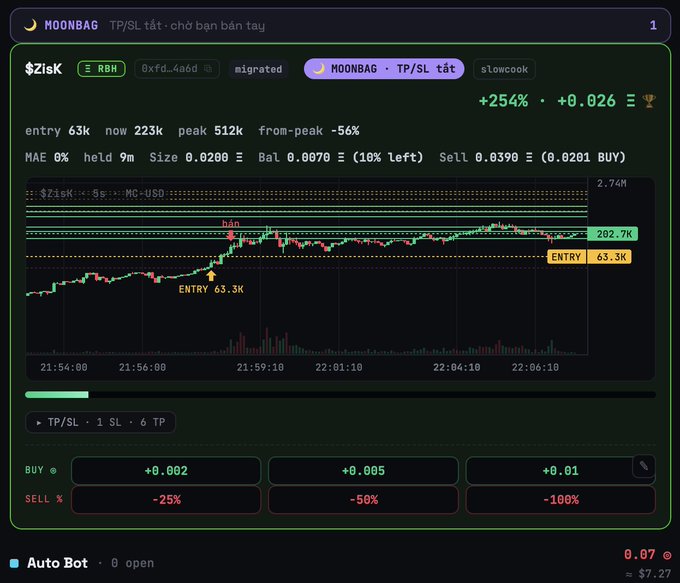Viewport: 680px width, 583px height.
Task: Click the $ZisK token name
Action: tap(43, 69)
